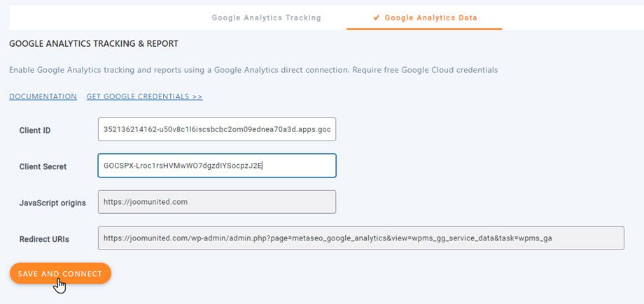The height and width of the screenshot is (304, 644).
Task: Select the Google Analytics Data tab
Action: (430, 18)
